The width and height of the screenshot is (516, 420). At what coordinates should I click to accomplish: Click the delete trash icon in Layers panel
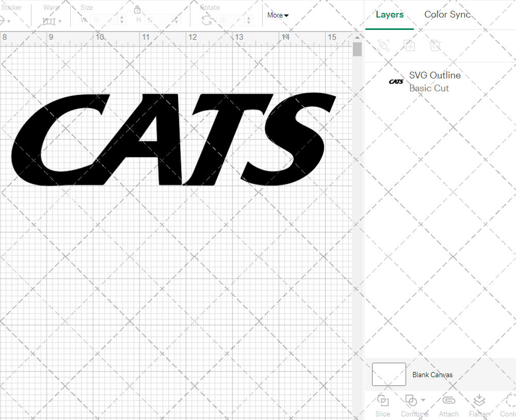436,45
